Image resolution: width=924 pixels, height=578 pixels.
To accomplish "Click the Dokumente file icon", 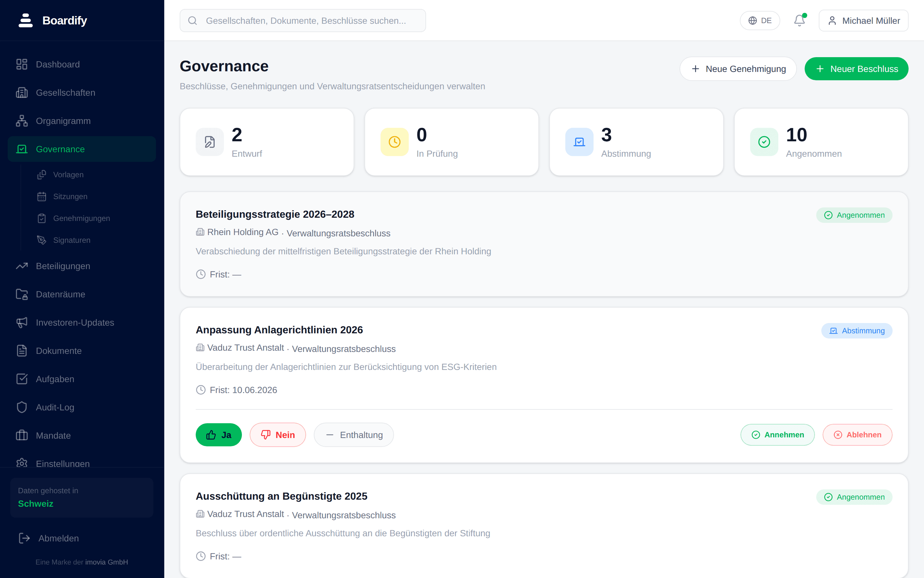I will (x=22, y=351).
